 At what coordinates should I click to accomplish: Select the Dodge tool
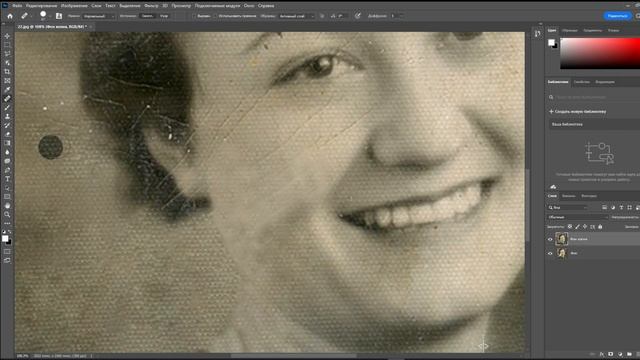(7, 161)
